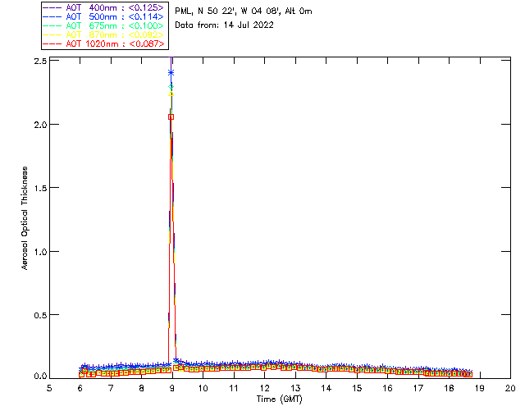Viewport: 525px width, 420px height.
Task: Click the "1.5" y-axis tick label
Action: click(x=40, y=188)
